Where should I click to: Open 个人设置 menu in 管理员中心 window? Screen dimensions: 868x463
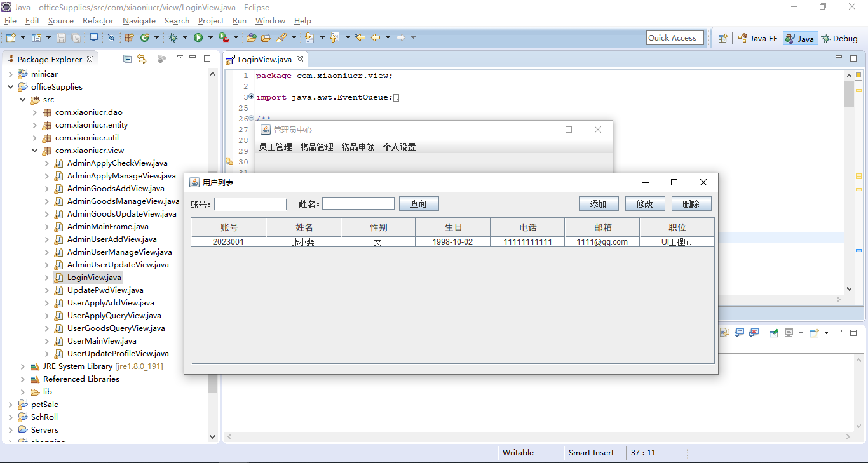pos(399,147)
